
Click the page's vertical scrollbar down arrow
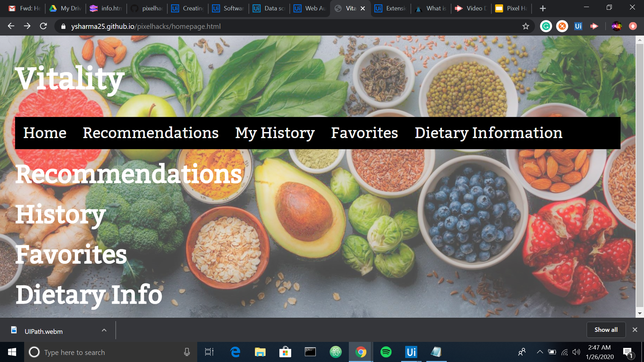click(640, 313)
